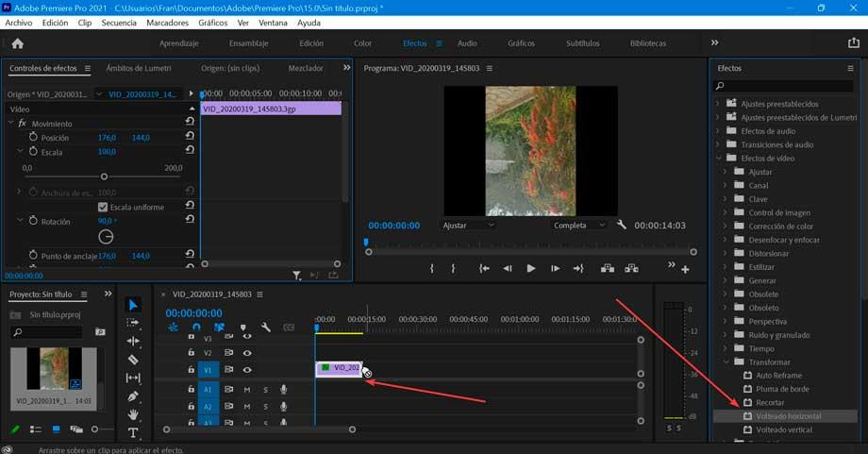Reset the Rotación parameter
The width and height of the screenshot is (868, 454).
(190, 219)
